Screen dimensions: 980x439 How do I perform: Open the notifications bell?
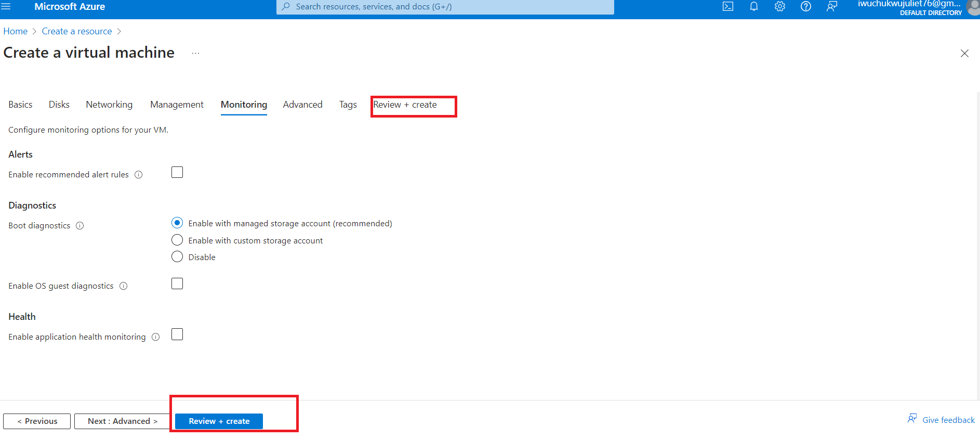[754, 6]
